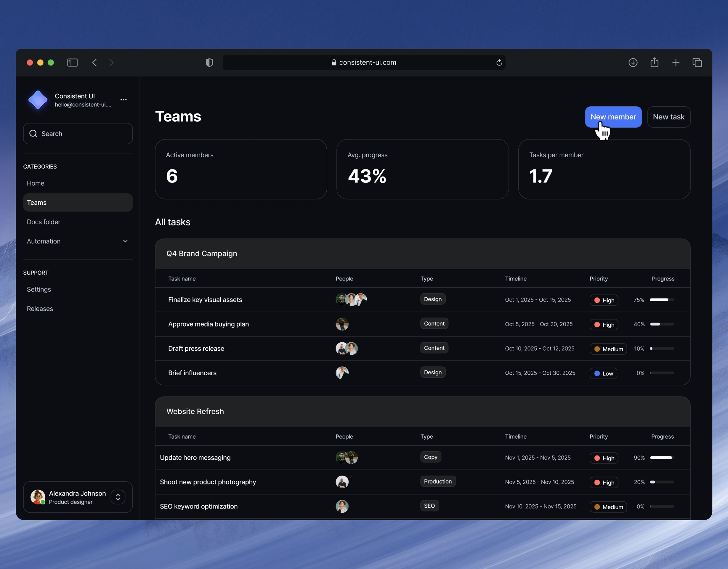Viewport: 728px width, 569px height.
Task: Click the privacy shield icon
Action: click(x=209, y=63)
